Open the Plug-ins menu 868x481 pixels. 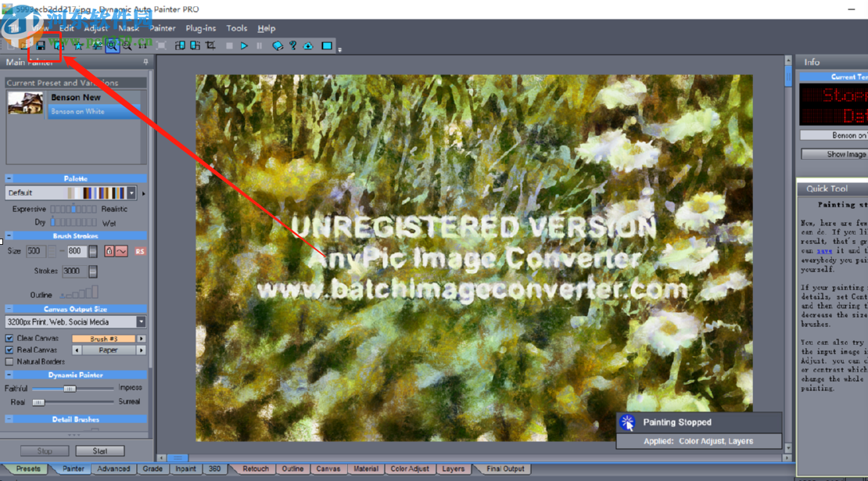coord(200,28)
